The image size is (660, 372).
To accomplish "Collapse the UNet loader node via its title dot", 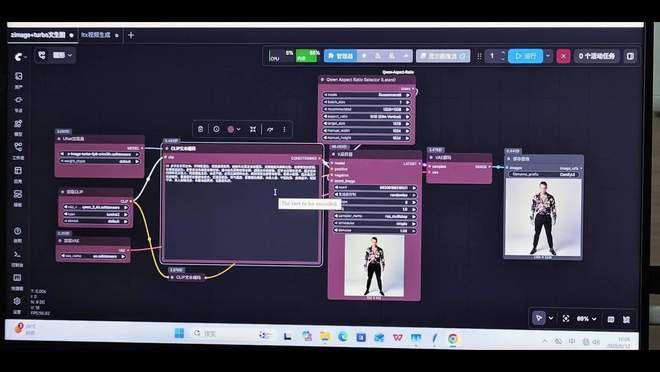I will (59, 139).
